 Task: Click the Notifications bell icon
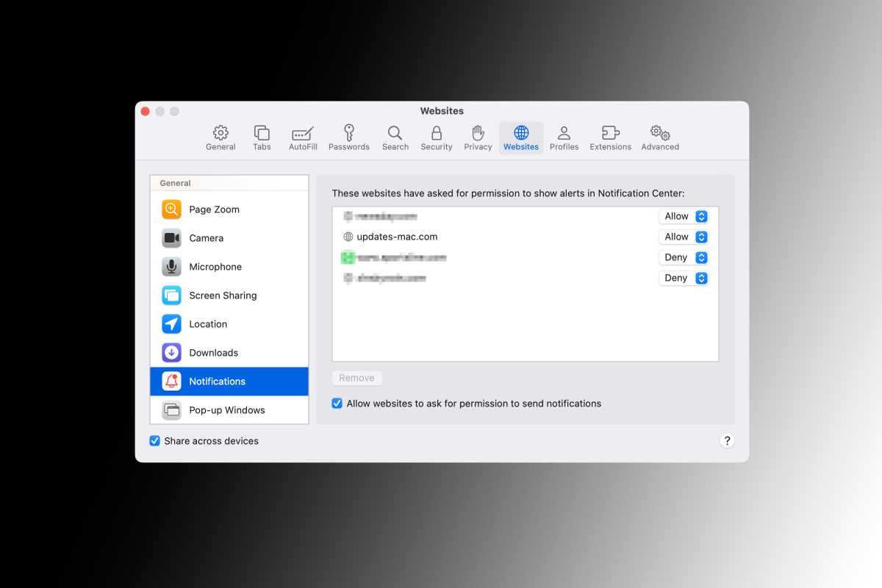pos(171,381)
